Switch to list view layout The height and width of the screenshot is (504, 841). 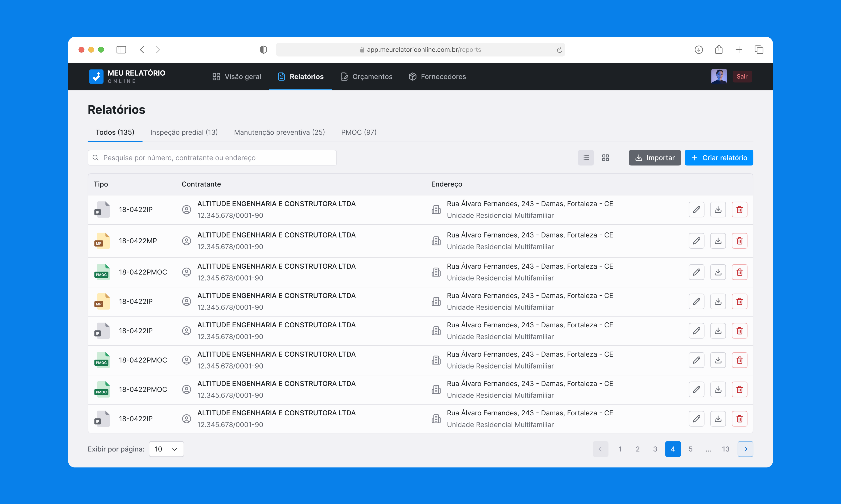(586, 157)
